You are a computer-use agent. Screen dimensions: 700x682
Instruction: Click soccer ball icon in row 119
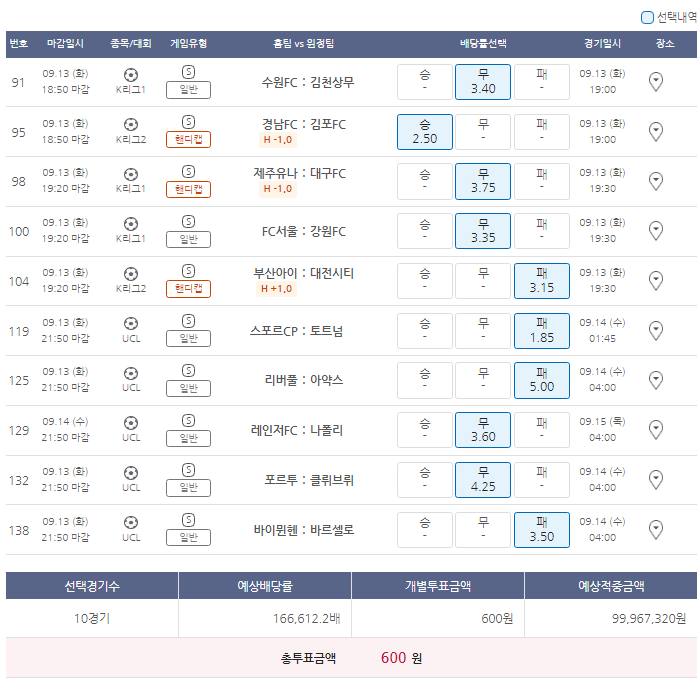(131, 323)
